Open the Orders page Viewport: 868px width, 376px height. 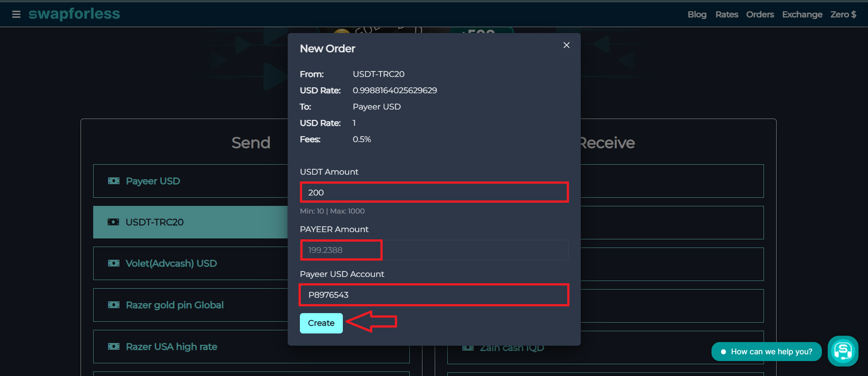point(760,14)
